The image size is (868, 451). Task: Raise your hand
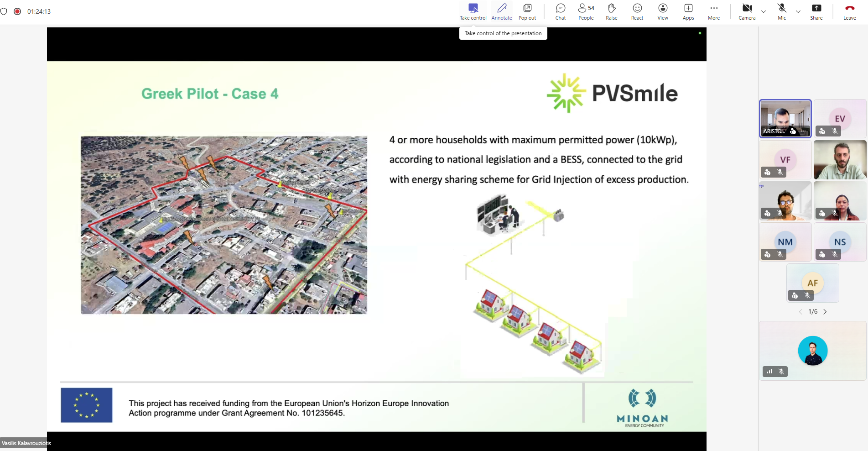coord(612,12)
